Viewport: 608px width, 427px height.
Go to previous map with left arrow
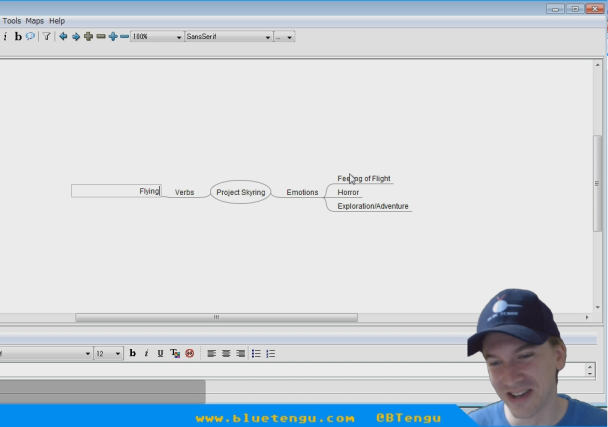63,36
